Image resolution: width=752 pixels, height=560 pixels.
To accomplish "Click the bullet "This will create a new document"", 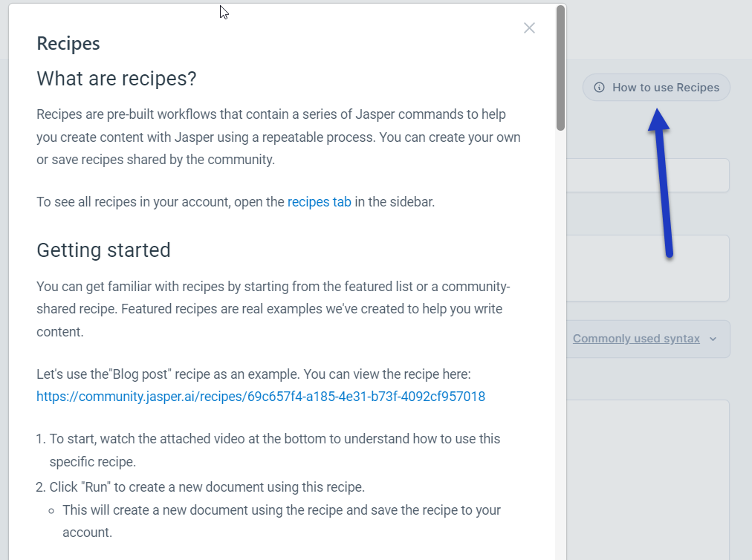I will click(282, 521).
